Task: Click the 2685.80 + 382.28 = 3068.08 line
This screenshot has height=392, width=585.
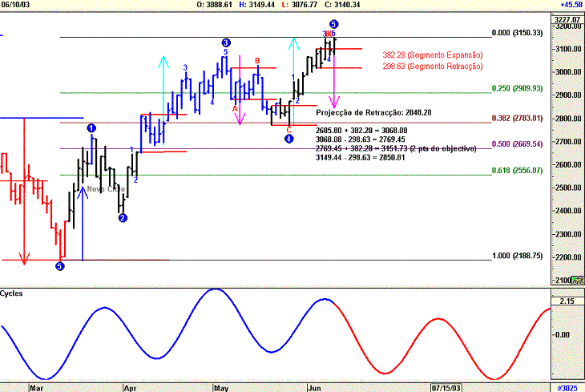Action: 361,131
